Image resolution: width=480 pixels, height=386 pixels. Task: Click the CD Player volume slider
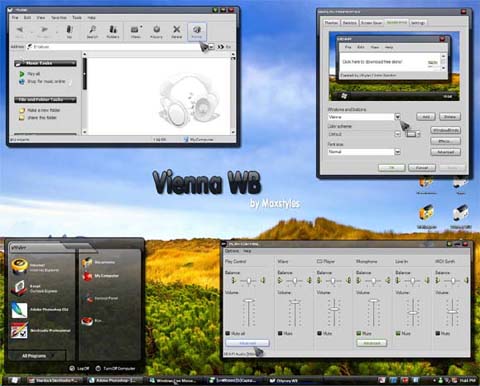pyautogui.click(x=334, y=309)
